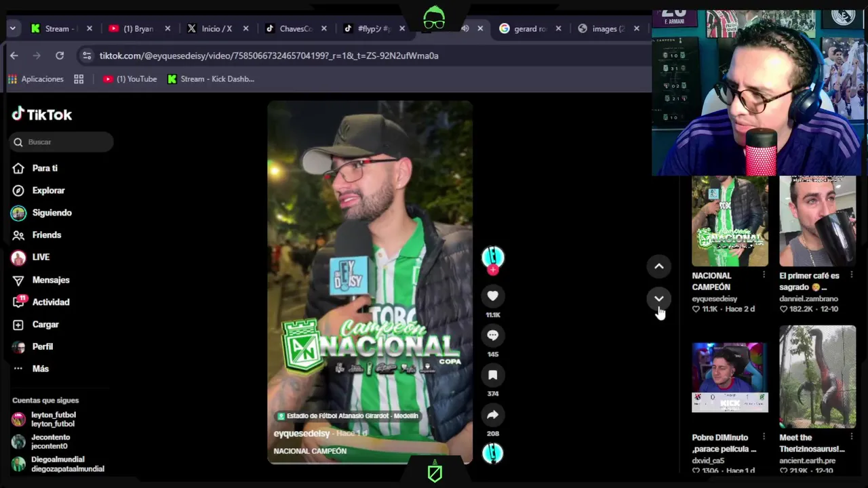Open the tab search dropdown arrow
Viewport: 868px width, 488px height.
(12, 28)
